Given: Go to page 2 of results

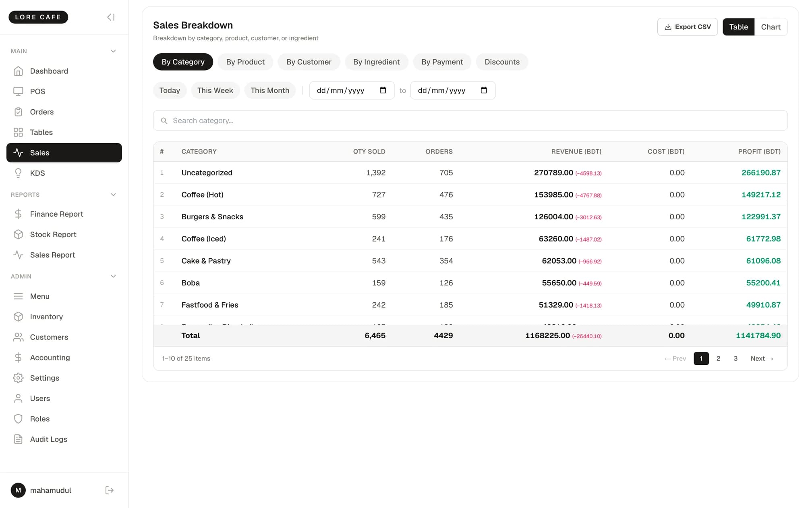Looking at the screenshot, I should tap(718, 358).
